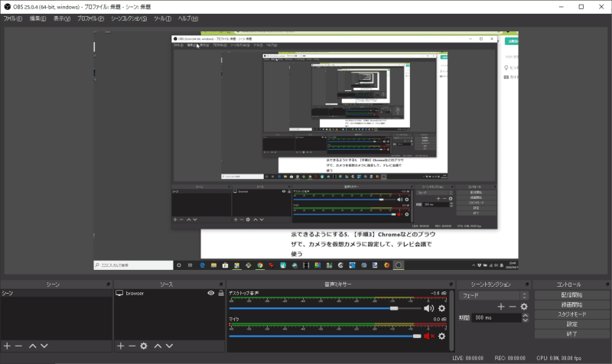
Task: Select the browser source row
Action: (x=169, y=293)
